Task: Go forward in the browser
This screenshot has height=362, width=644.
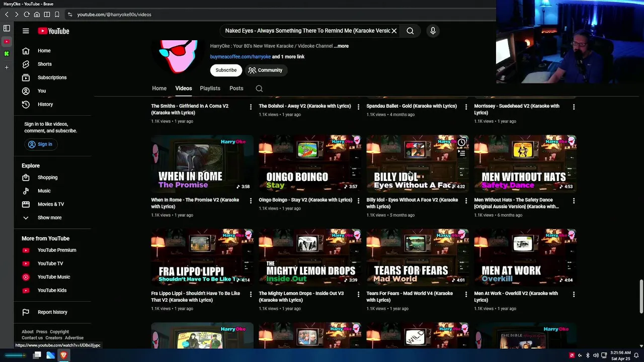Action: (16, 15)
